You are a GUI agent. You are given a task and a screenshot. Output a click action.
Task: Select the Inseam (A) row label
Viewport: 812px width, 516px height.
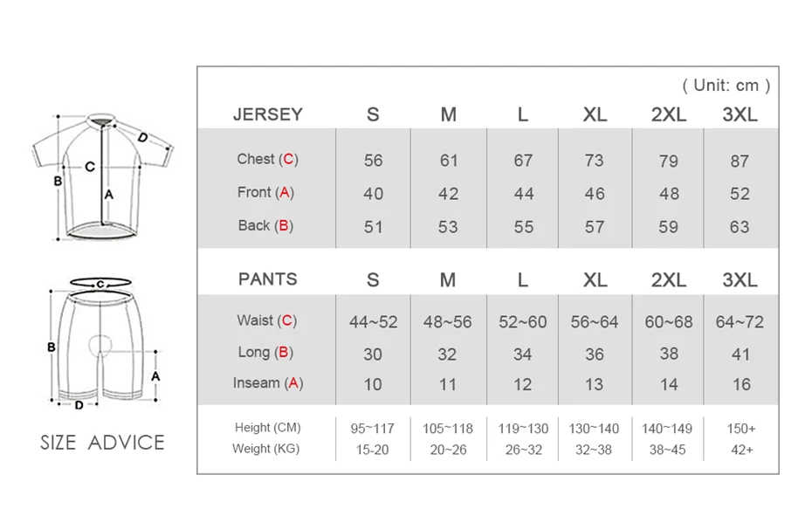pos(268,382)
